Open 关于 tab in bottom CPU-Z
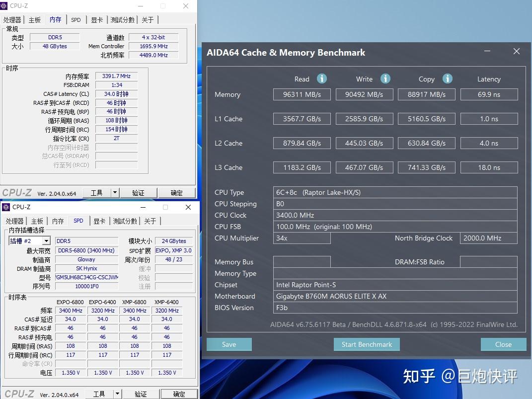 point(150,221)
